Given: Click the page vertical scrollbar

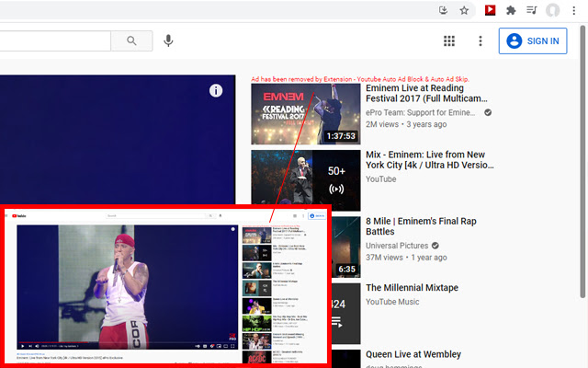Looking at the screenshot, I should tap(582, 184).
